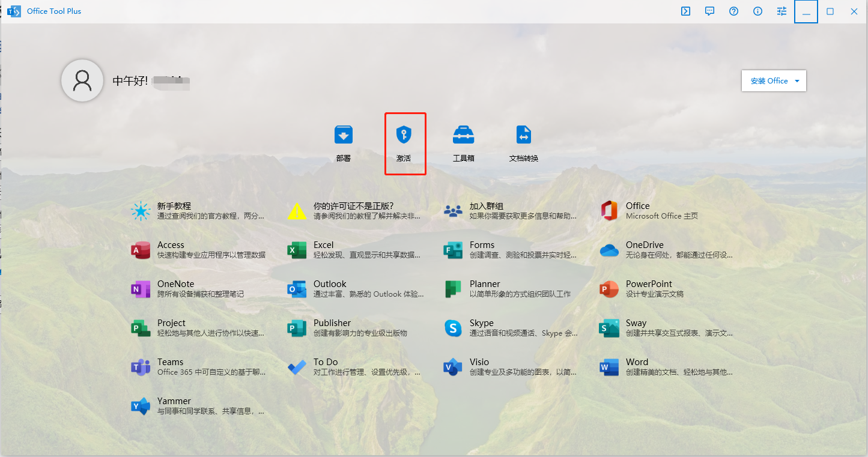Image resolution: width=868 pixels, height=457 pixels.
Task: Launch Project from its icon
Action: 141,328
